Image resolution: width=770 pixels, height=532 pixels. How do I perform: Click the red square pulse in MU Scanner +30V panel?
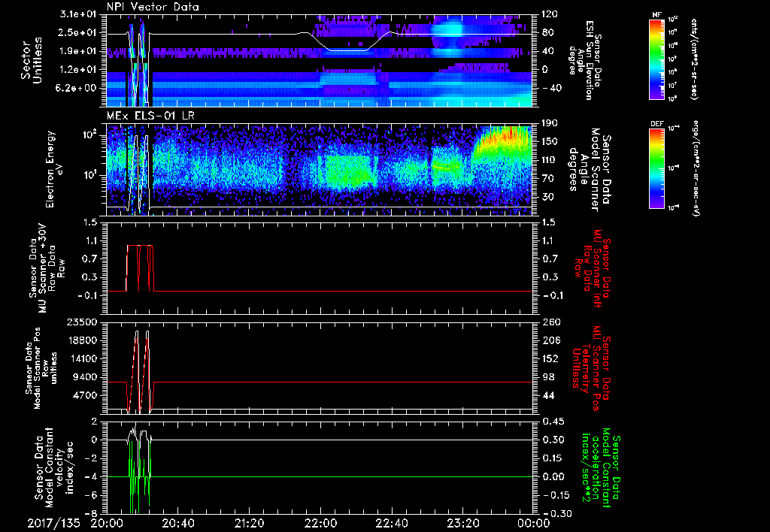pos(140,268)
